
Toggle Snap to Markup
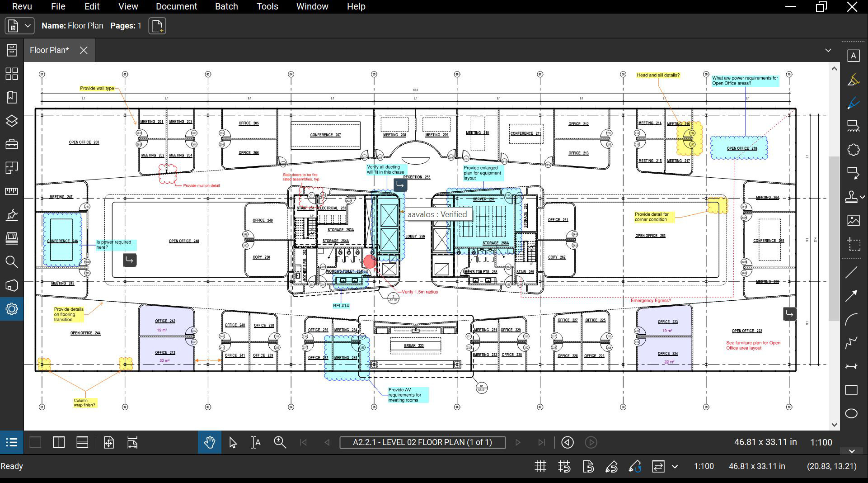coord(611,466)
